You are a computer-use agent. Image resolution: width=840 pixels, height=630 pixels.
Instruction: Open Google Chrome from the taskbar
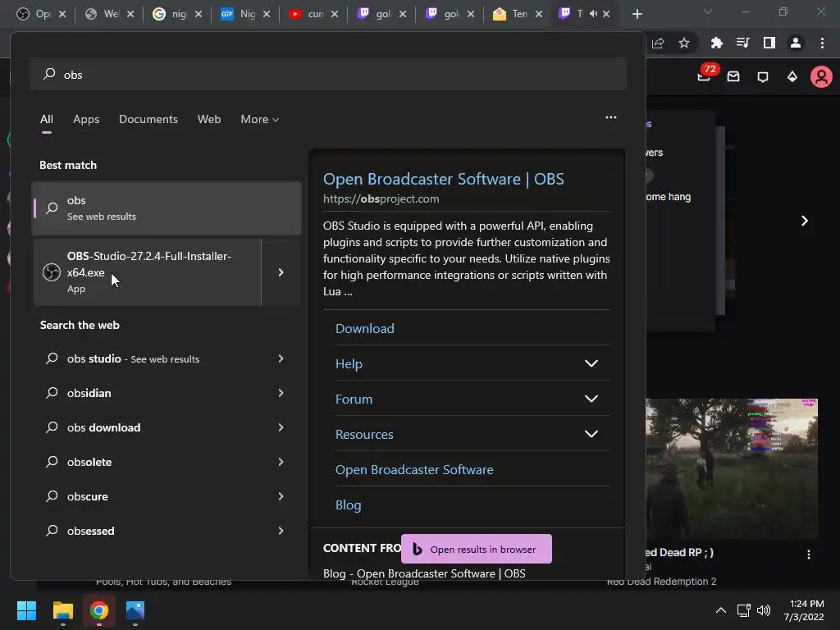coord(99,610)
